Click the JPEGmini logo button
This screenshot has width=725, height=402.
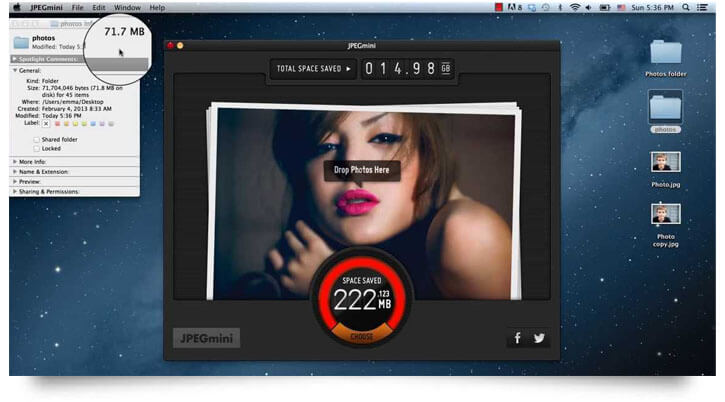pos(207,338)
